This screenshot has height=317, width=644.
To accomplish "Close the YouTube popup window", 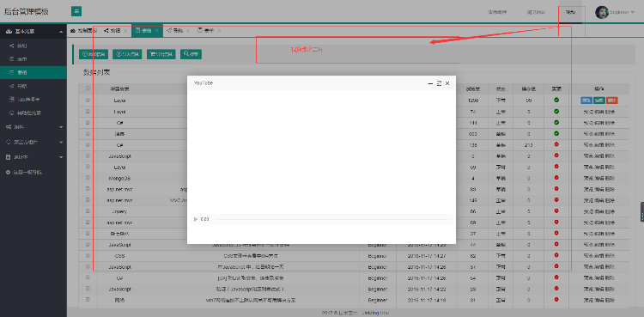I will point(447,83).
